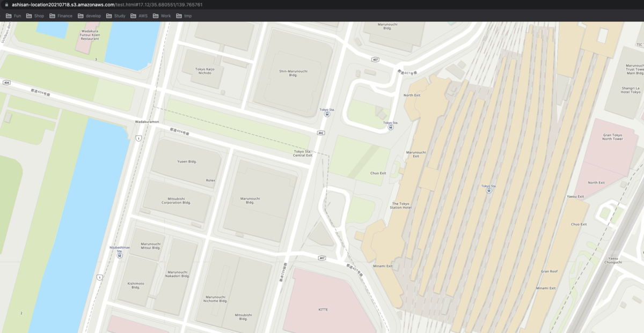Click the route 1 shield below Nijubashimae Sta.

pos(99,277)
